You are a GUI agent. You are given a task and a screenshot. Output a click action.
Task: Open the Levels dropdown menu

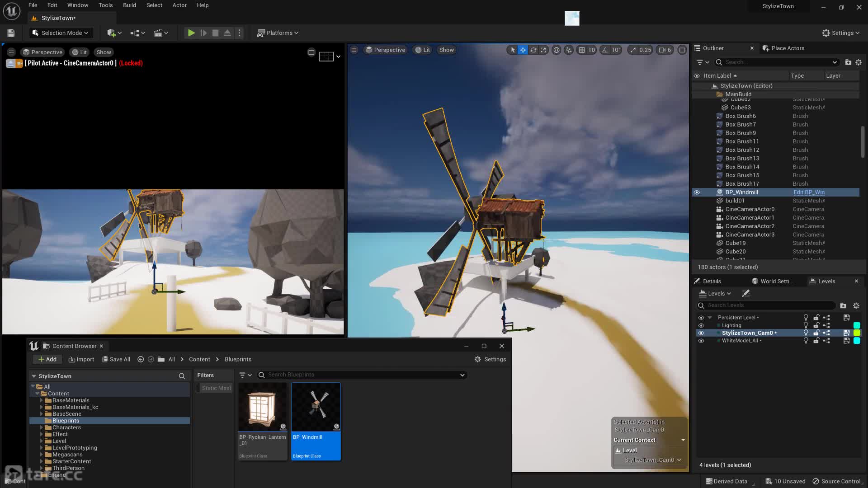click(x=715, y=294)
